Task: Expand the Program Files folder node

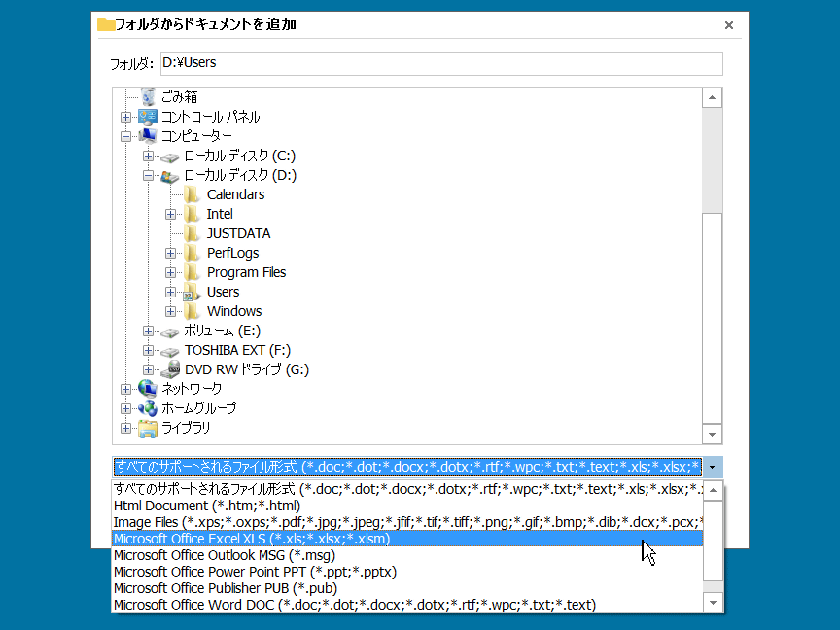Action: tap(171, 272)
